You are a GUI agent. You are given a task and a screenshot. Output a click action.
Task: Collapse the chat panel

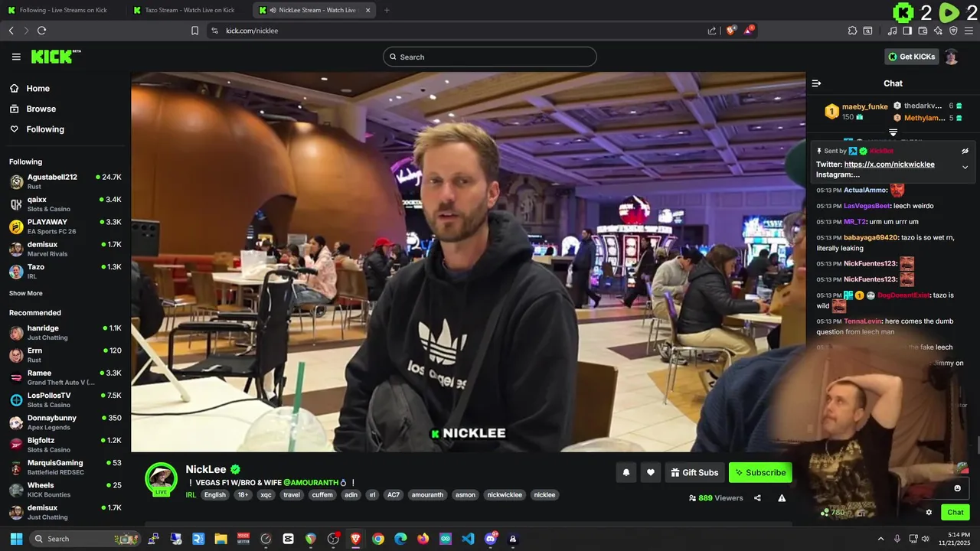click(x=816, y=83)
